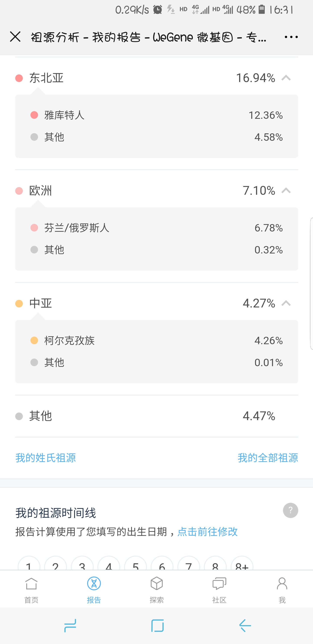313x644 pixels.
Task: Open the 我 profile tab
Action: [282, 590]
